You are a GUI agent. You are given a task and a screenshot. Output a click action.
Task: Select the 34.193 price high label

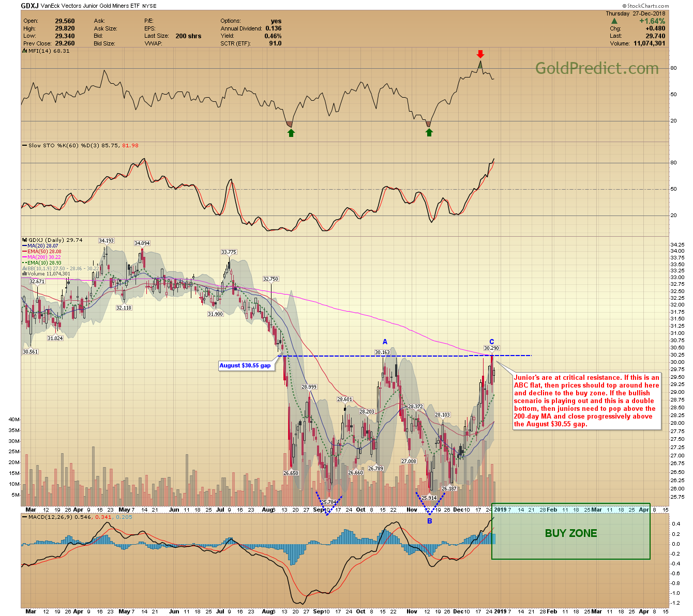tap(106, 240)
